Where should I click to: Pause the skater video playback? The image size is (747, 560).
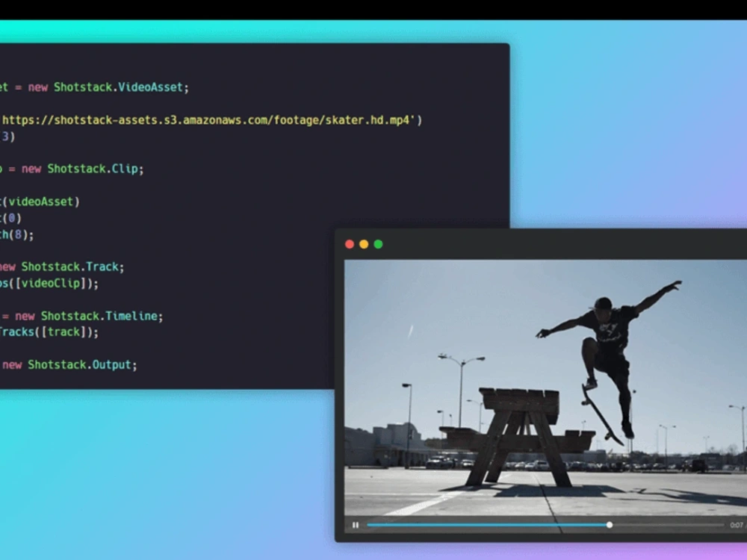[x=356, y=525]
